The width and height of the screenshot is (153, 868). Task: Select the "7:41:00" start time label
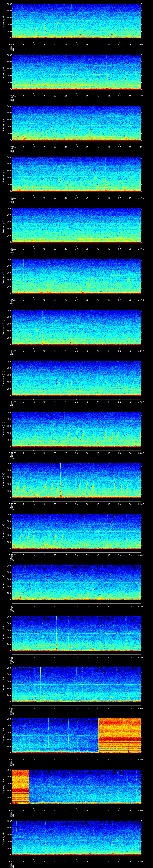tap(12, 657)
